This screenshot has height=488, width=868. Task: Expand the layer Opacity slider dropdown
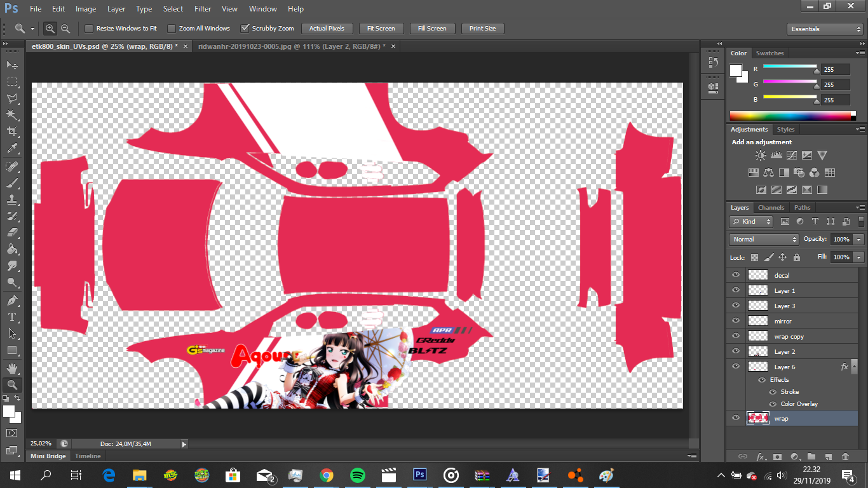(858, 240)
